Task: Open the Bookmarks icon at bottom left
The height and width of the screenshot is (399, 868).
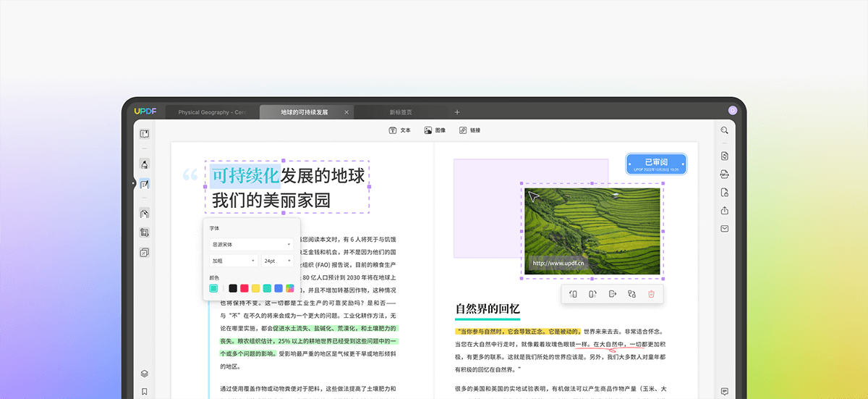Action: 145,392
